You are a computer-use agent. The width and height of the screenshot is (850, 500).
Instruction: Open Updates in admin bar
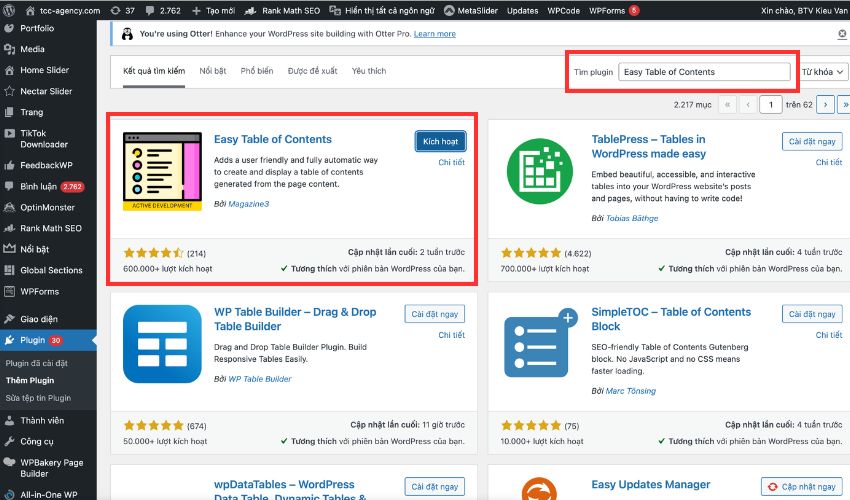pos(523,10)
